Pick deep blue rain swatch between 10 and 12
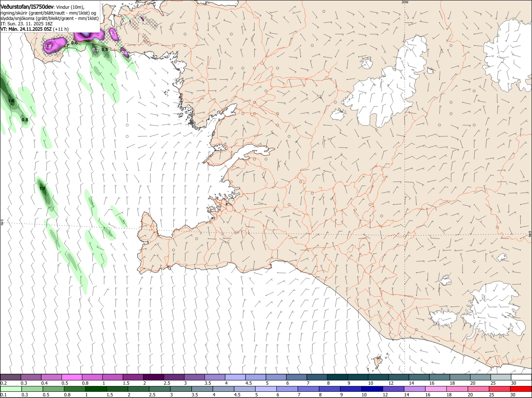The image size is (532, 398). click(372, 389)
